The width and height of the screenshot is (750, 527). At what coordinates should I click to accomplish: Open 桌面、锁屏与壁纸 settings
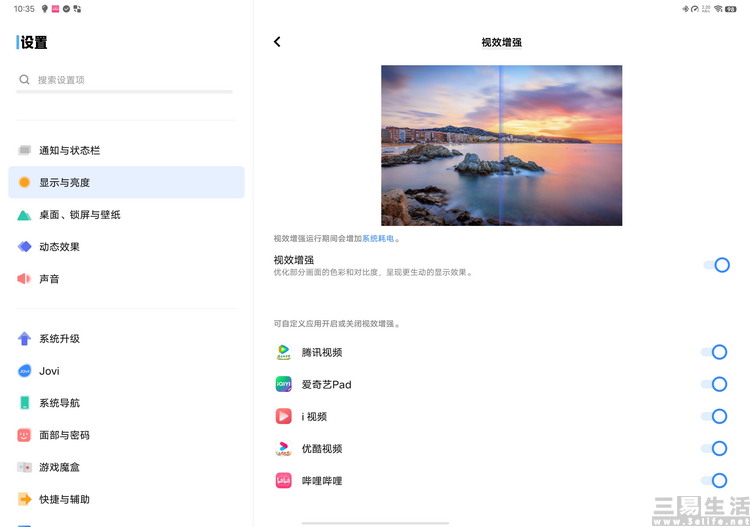126,215
